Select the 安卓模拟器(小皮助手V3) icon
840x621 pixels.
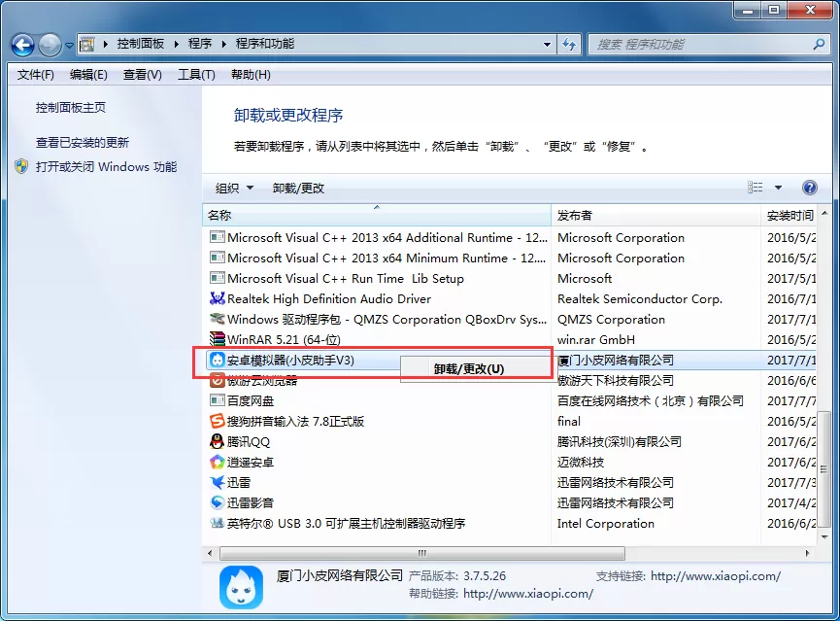click(217, 360)
